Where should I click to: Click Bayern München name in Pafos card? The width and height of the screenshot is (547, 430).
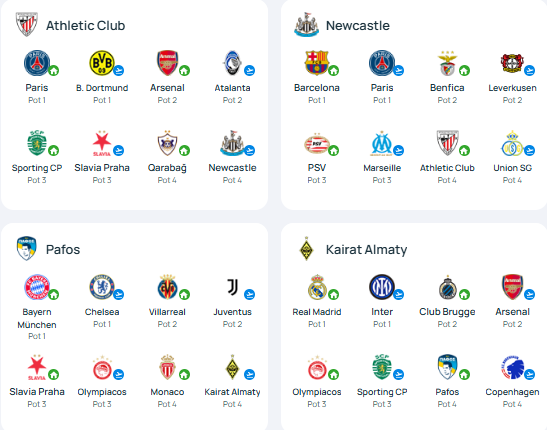pos(37,318)
